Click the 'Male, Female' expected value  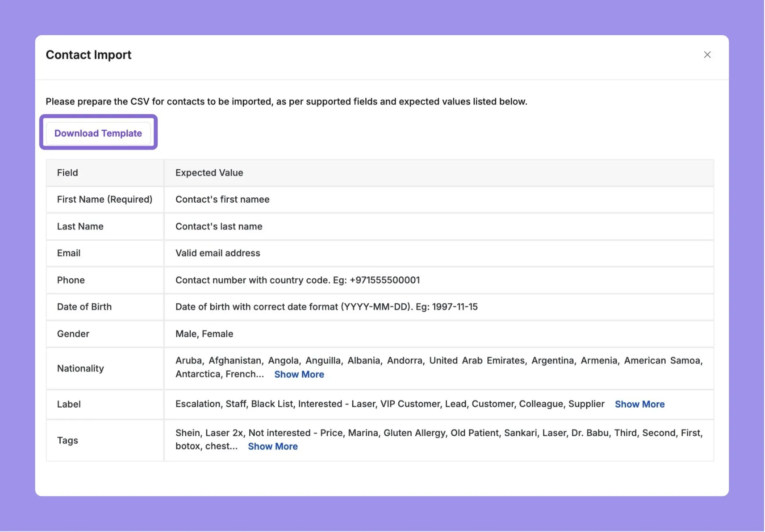pyautogui.click(x=204, y=334)
